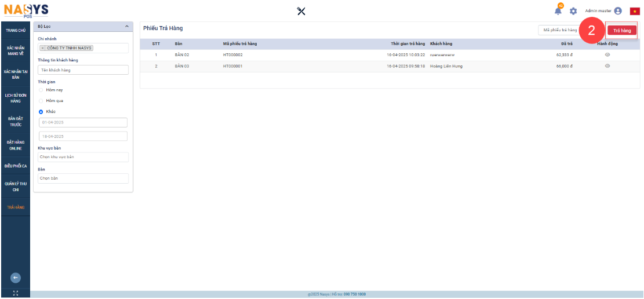
Task: Remove the CÔNG TY TNHH NASYS branch tag
Action: (43, 48)
